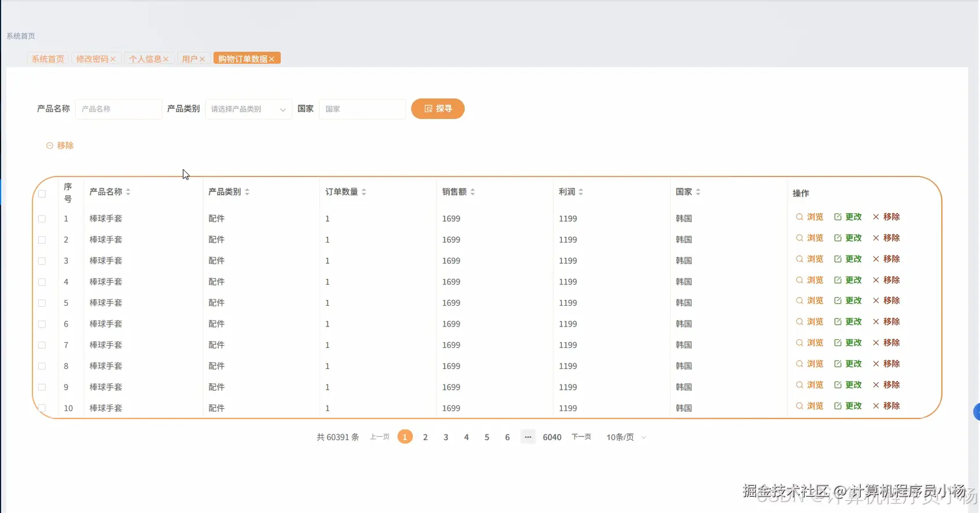Click 更改 for row 4
The width and height of the screenshot is (980, 513).
(847, 280)
